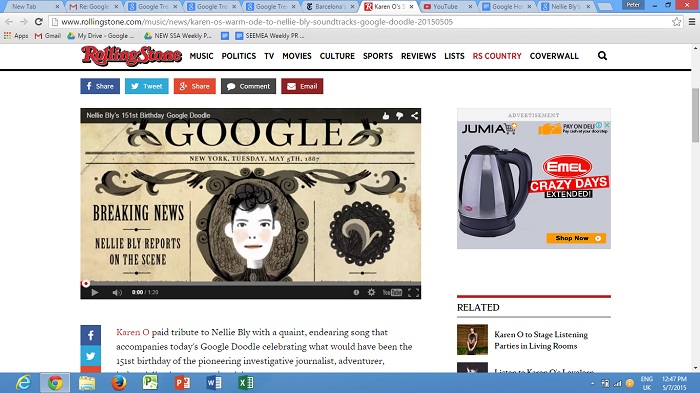The image size is (700, 393).
Task: Click the share icon in the video header
Action: [415, 116]
